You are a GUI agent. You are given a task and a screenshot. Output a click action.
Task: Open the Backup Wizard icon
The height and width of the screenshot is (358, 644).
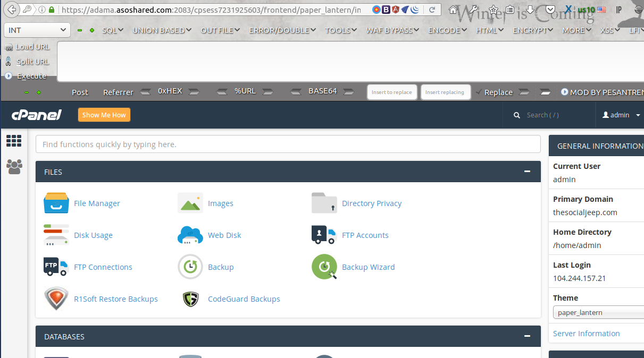324,267
